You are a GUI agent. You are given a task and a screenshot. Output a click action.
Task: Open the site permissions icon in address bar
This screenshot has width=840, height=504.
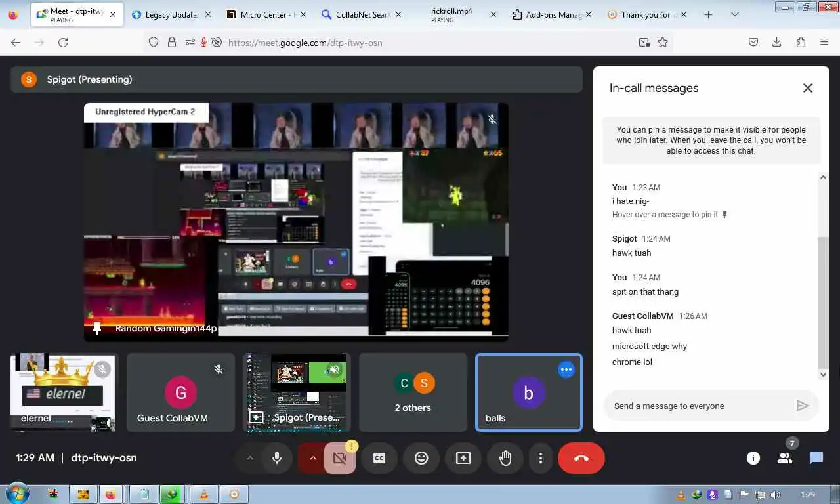click(190, 43)
